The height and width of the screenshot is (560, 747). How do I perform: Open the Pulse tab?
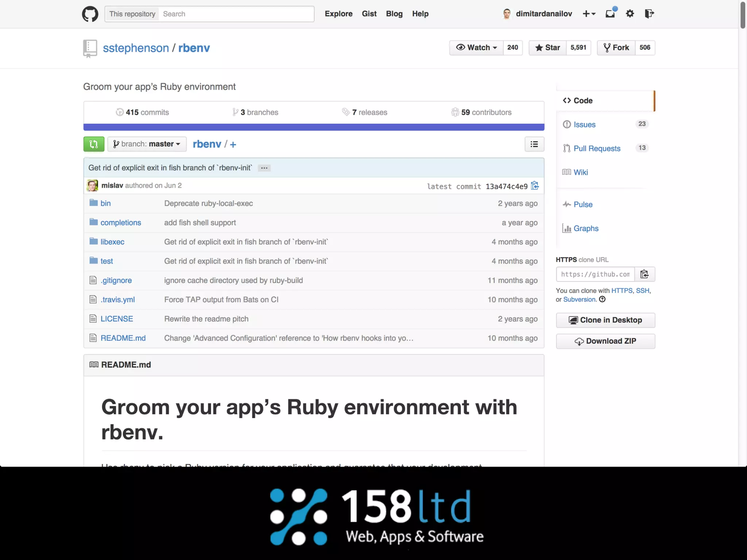(583, 205)
